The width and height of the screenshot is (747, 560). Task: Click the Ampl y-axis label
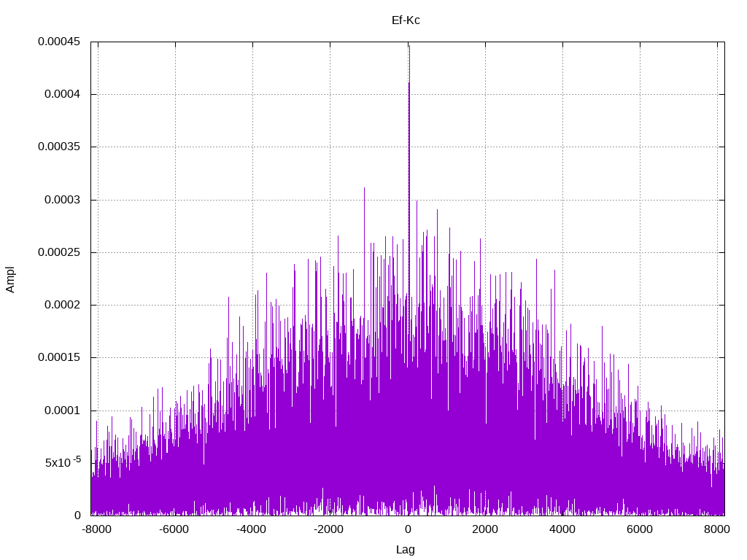point(10,279)
